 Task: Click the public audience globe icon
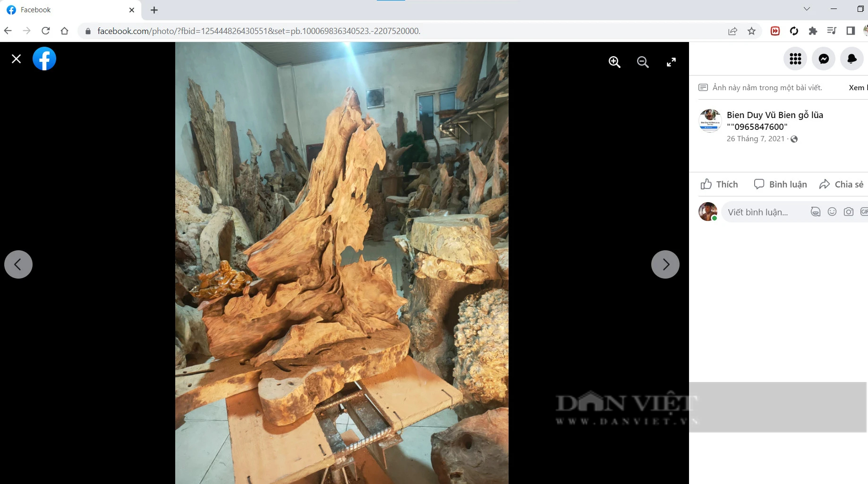tap(794, 139)
